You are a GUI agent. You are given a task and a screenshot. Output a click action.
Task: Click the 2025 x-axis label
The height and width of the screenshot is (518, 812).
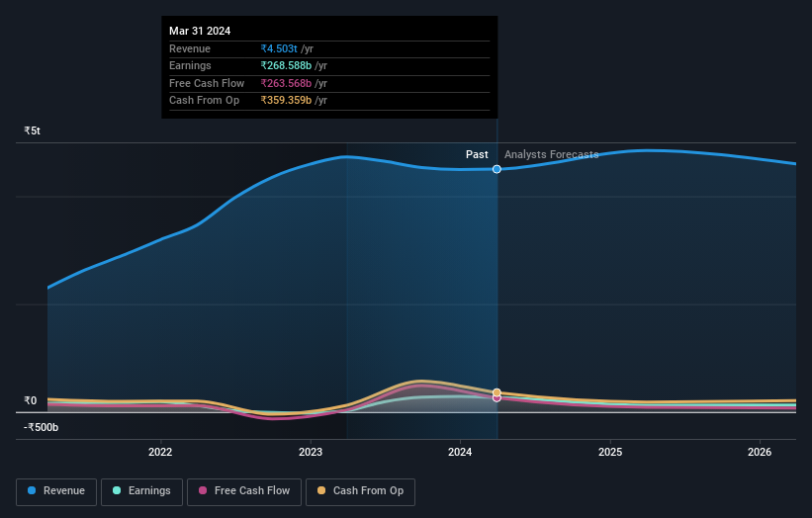(x=610, y=453)
